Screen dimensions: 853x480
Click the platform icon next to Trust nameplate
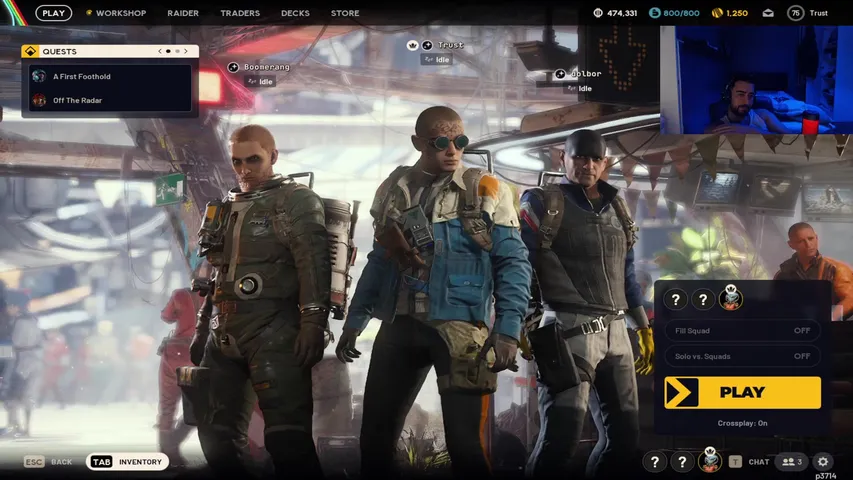tap(428, 45)
